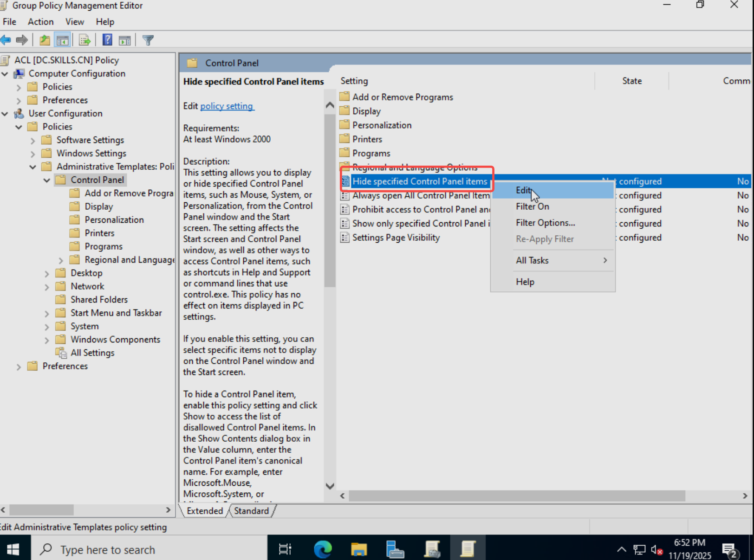Expand Regional and Language tree node
The image size is (754, 560).
tap(61, 260)
